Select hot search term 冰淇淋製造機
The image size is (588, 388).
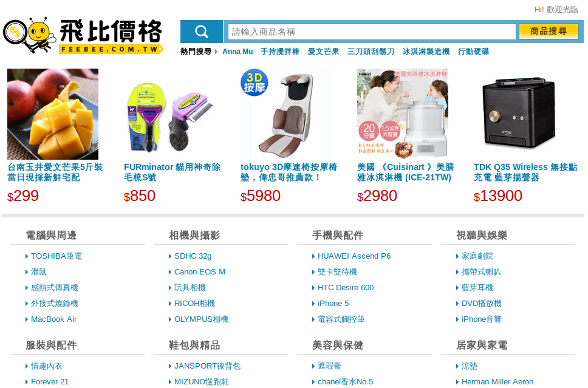426,52
